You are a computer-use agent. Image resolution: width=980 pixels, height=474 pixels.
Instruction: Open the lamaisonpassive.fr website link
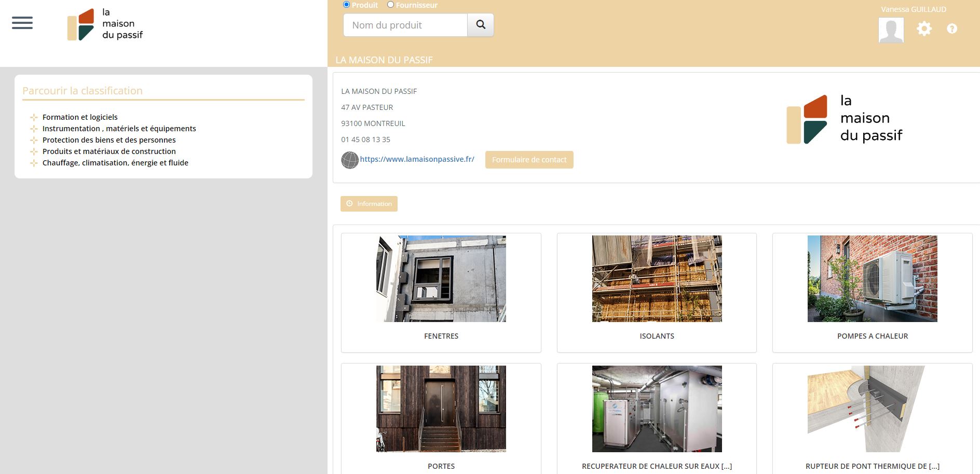click(x=417, y=159)
